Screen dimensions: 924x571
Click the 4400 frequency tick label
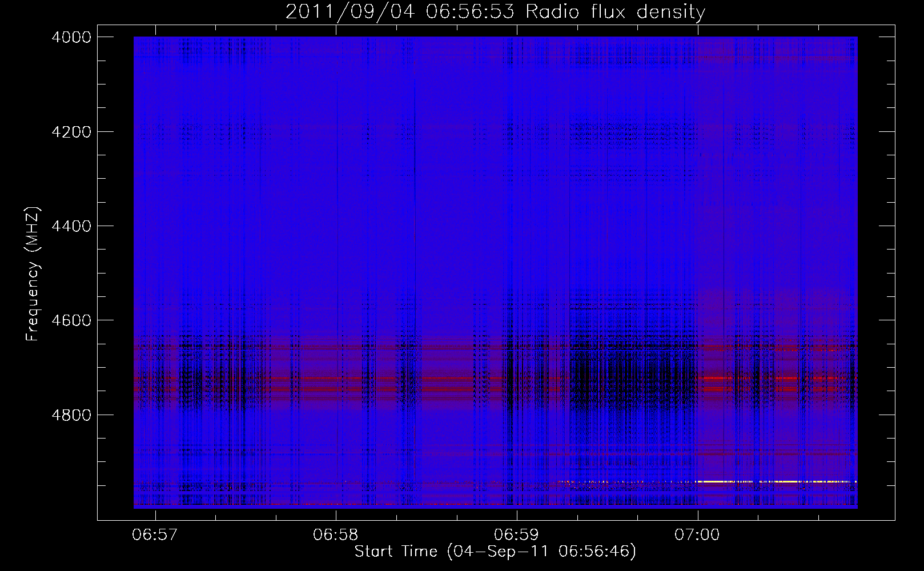71,226
